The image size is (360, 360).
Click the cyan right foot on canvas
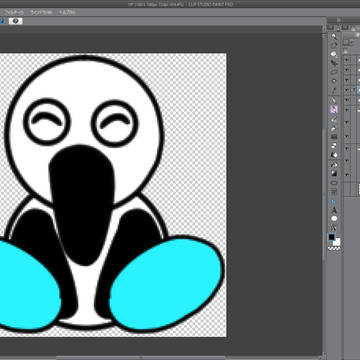(166, 283)
